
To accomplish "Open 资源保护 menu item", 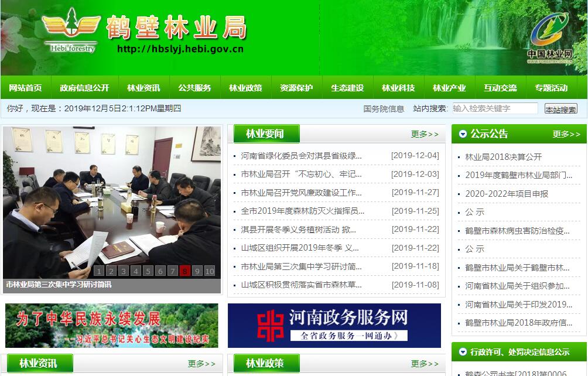I will (296, 88).
